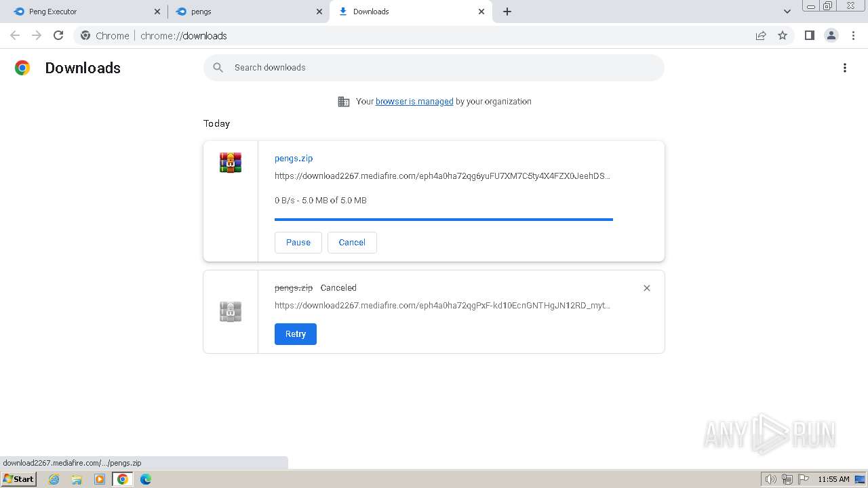The width and height of the screenshot is (868, 488).
Task: Open File Explorer from the taskbar
Action: (77, 479)
